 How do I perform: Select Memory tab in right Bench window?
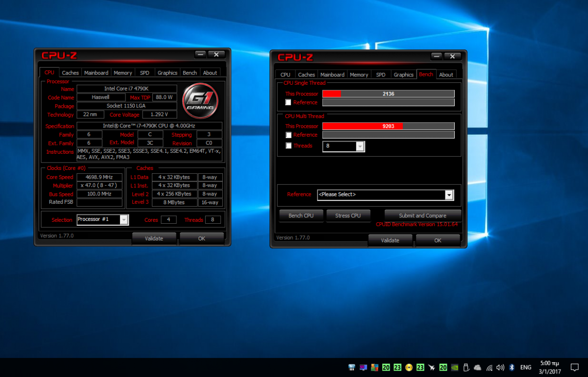(359, 74)
